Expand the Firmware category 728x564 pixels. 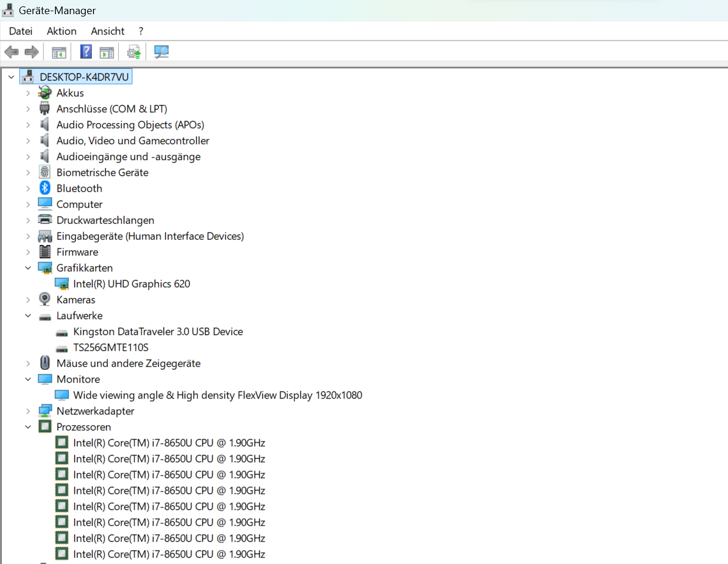pos(28,251)
